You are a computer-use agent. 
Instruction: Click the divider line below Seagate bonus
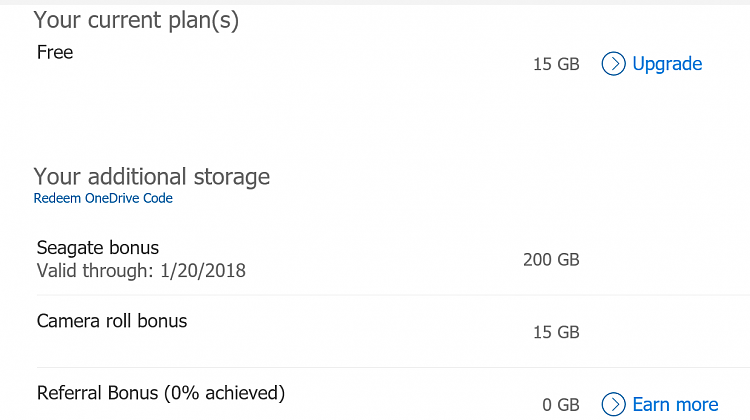tap(393, 295)
